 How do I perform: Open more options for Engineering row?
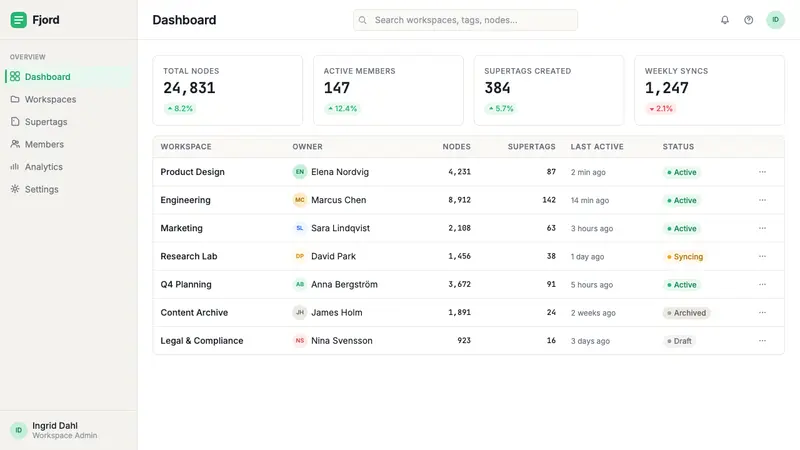(762, 200)
